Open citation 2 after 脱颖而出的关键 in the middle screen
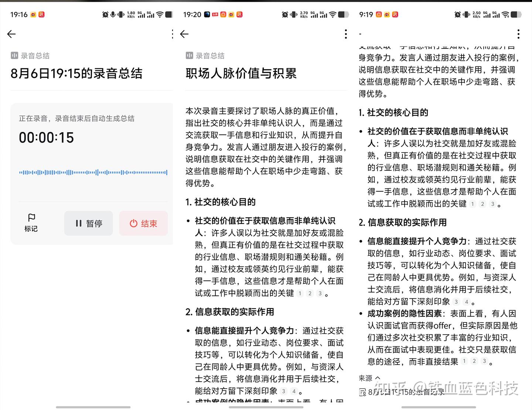532x410 pixels. click(x=310, y=293)
